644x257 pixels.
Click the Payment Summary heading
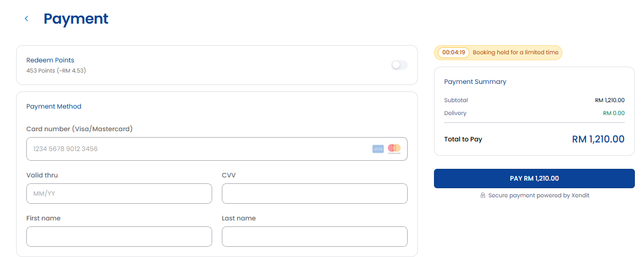point(475,82)
